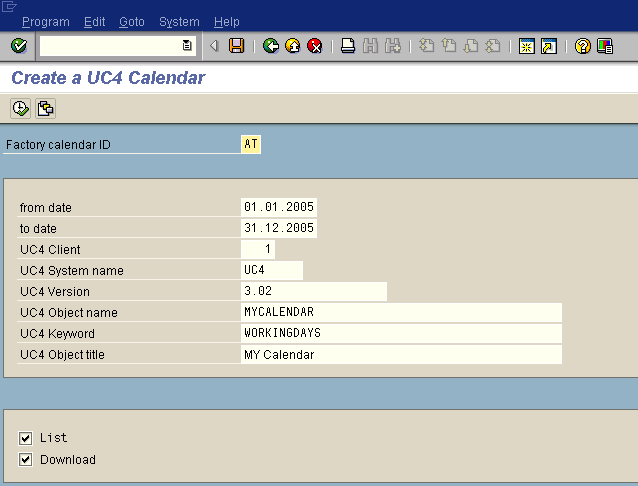Run the program with Execute icon
The width and height of the screenshot is (638, 486).
pos(21,108)
